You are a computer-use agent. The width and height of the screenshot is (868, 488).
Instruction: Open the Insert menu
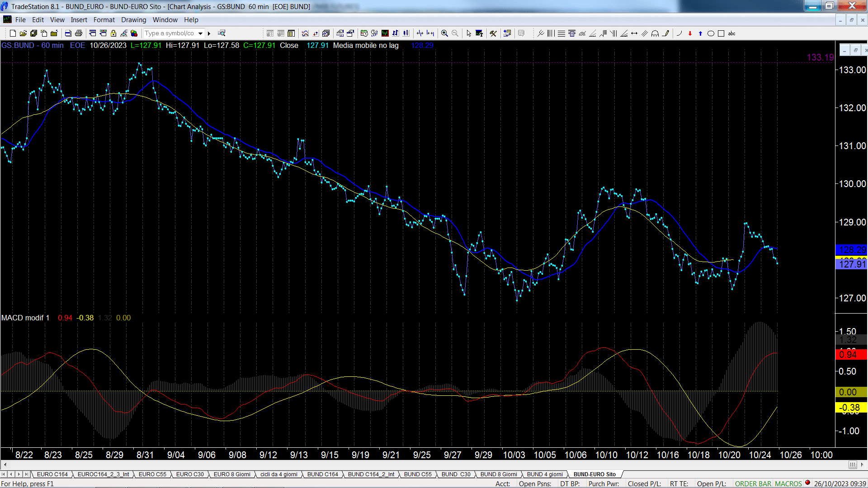click(x=79, y=20)
